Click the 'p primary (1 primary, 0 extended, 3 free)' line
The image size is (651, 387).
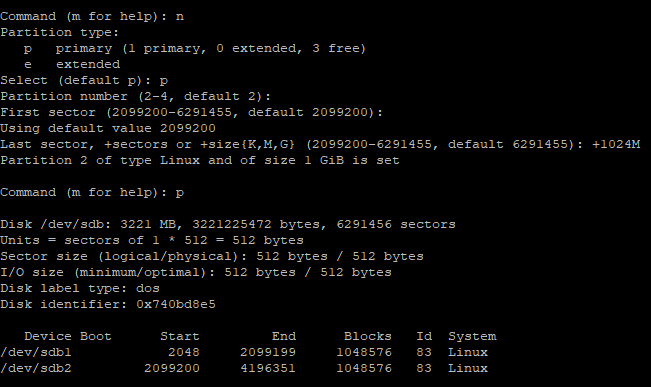coord(195,49)
